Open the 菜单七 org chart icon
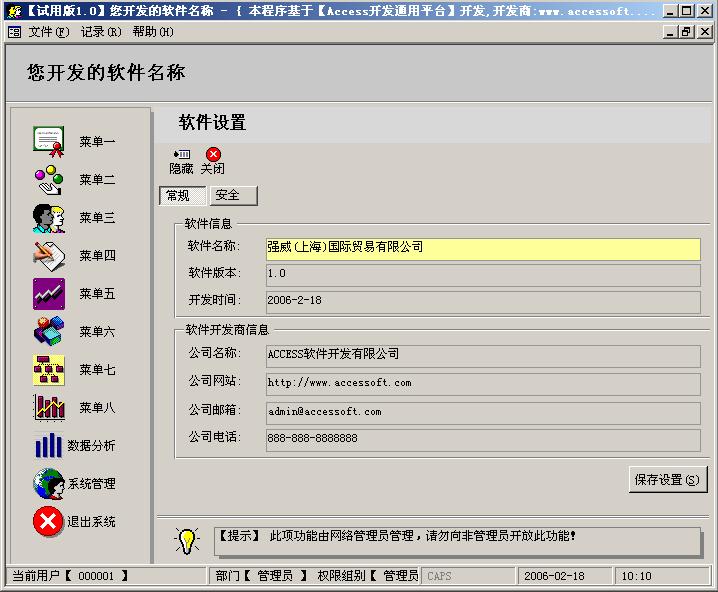 pos(49,369)
